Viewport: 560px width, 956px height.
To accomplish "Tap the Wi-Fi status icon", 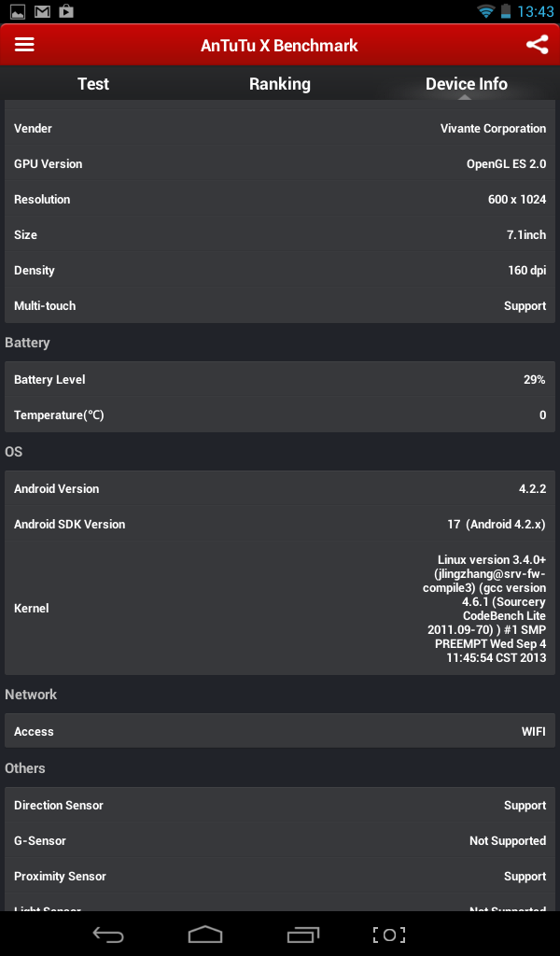I will (x=486, y=11).
